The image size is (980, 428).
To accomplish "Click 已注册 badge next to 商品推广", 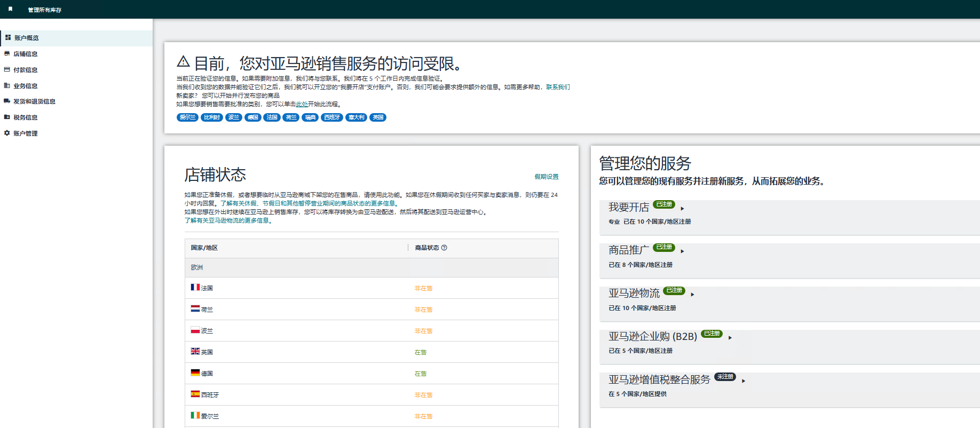I will [664, 247].
